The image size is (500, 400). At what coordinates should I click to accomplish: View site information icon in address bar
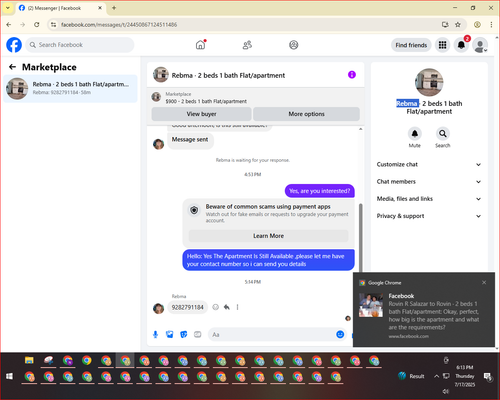pos(53,25)
